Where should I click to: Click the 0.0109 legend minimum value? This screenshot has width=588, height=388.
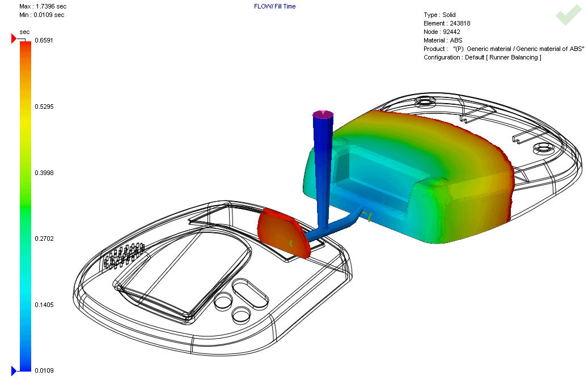click(x=45, y=371)
